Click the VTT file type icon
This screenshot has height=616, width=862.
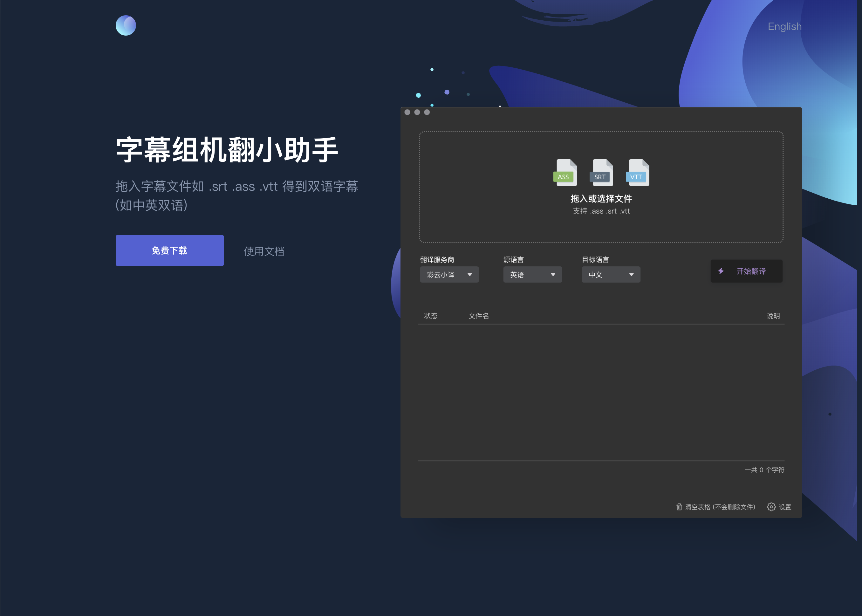pos(638,173)
